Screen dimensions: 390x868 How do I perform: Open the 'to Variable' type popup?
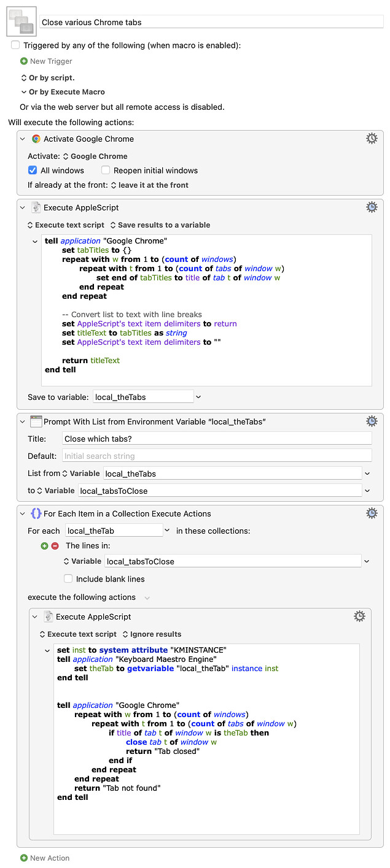[x=56, y=491]
